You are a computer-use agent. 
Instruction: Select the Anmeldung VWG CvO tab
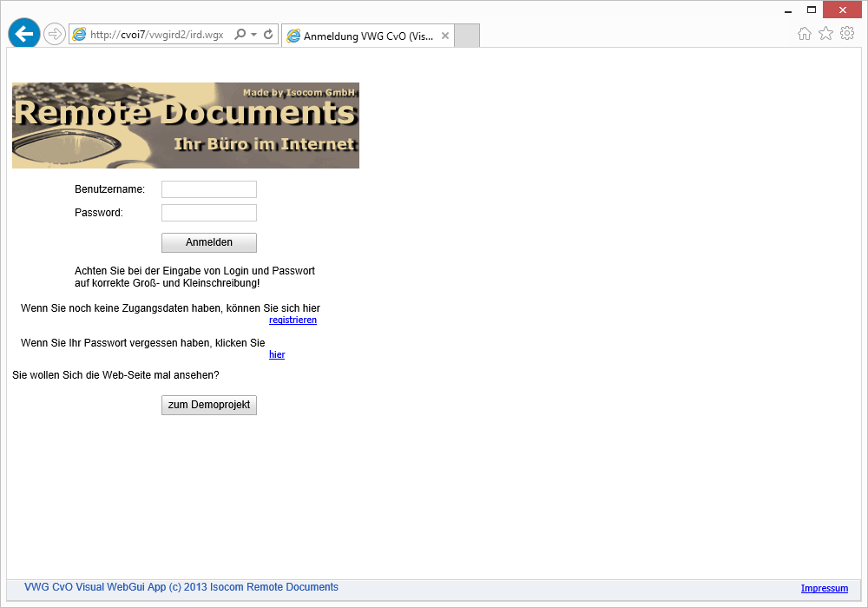pos(367,36)
